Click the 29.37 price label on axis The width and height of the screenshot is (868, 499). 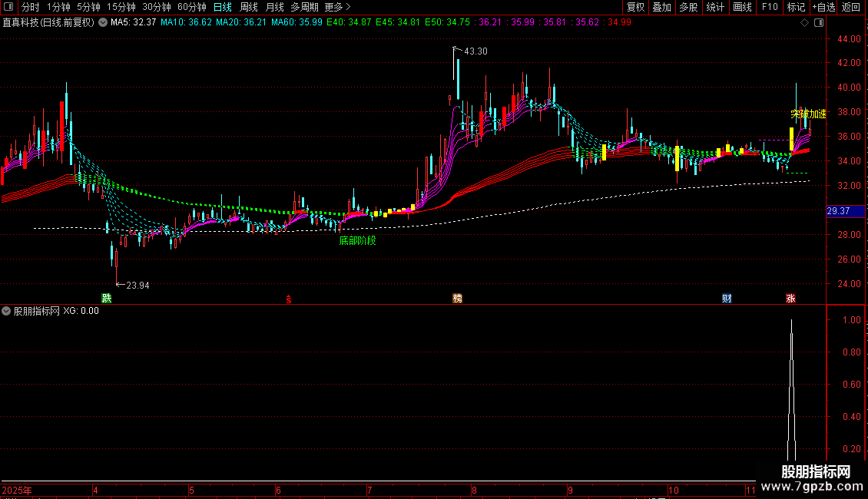click(837, 211)
